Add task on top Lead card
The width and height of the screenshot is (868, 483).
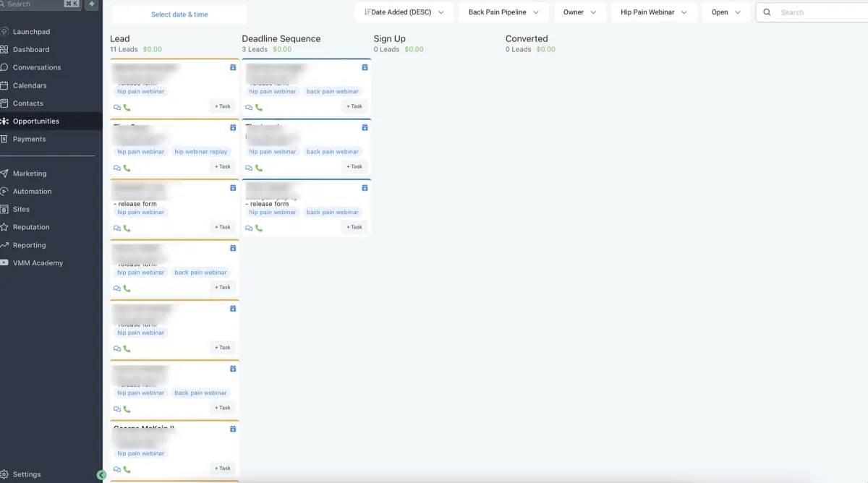click(x=223, y=106)
